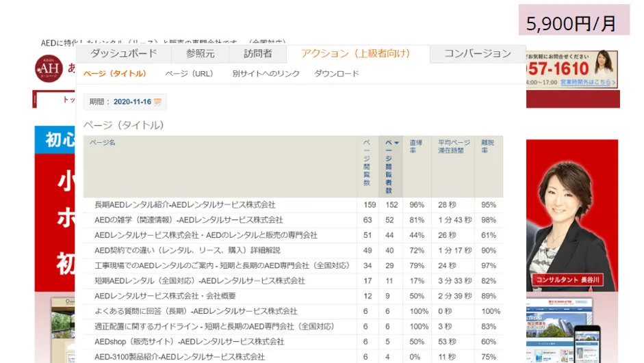Click the 152 visitors value
Viewport: 644px width, 363px height.
(391, 204)
